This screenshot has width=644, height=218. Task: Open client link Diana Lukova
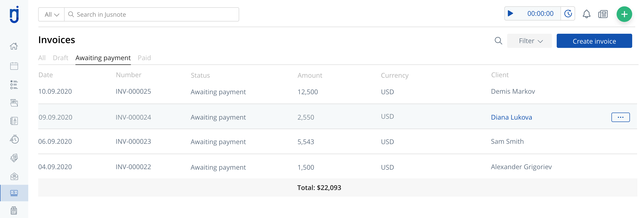tap(511, 117)
